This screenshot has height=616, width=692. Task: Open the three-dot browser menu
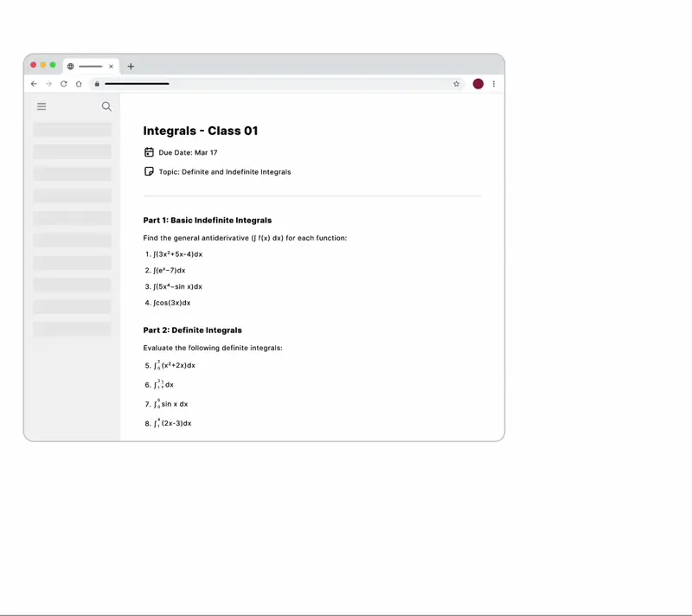pyautogui.click(x=494, y=84)
